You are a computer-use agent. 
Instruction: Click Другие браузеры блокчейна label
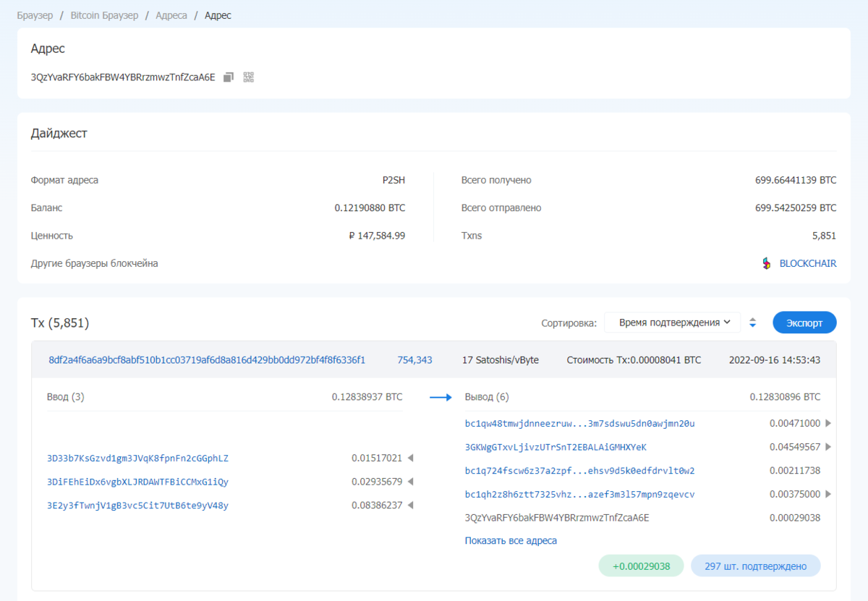pos(94,264)
